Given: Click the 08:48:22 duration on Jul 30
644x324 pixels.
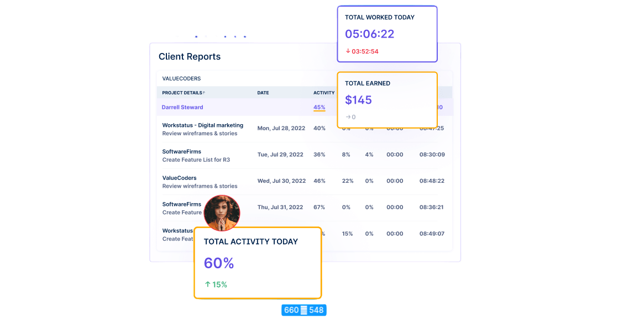Looking at the screenshot, I should (432, 181).
